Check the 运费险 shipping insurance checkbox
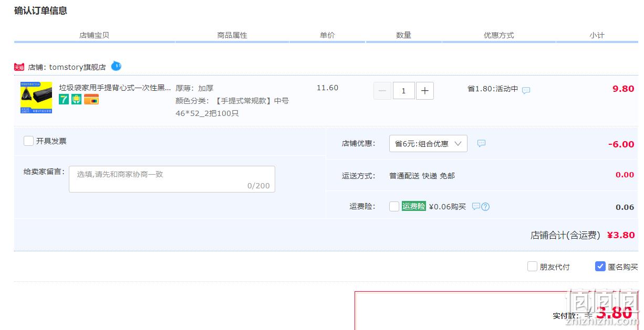This screenshot has height=330, width=644. (x=394, y=207)
